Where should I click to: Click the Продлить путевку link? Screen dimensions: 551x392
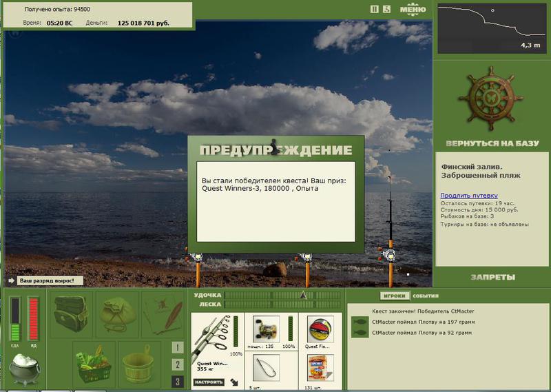[x=469, y=196]
